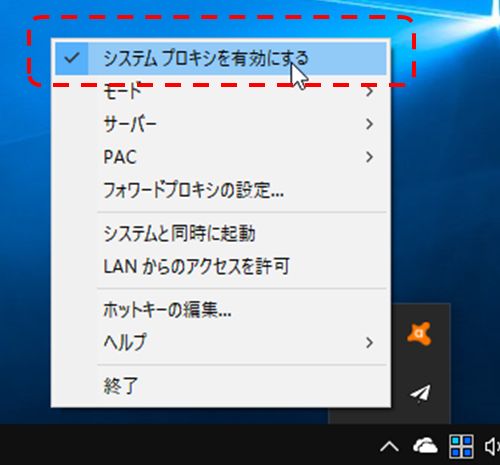
Task: Open the ヘルプ menu entry label
Action: coord(125,342)
